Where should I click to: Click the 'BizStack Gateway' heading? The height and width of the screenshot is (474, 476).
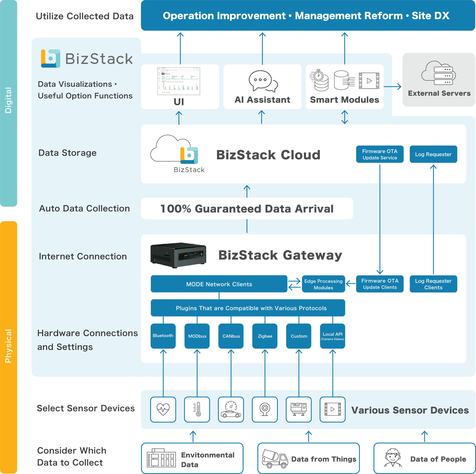click(280, 255)
